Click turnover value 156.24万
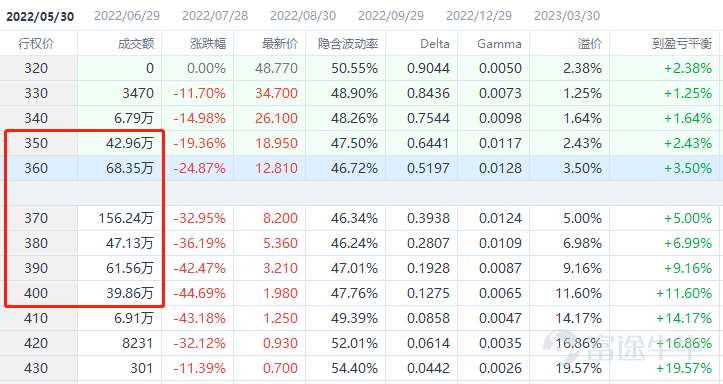This screenshot has height=384, width=723. click(x=125, y=218)
